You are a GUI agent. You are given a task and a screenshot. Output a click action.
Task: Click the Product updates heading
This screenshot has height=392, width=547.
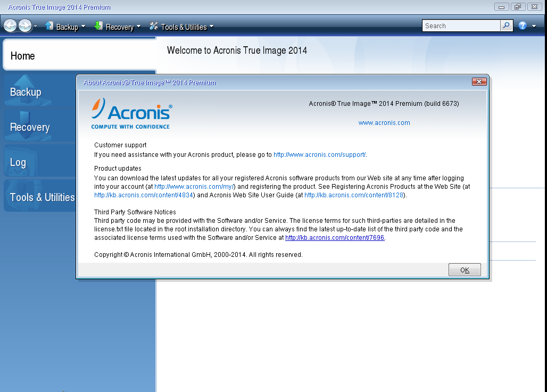point(118,169)
